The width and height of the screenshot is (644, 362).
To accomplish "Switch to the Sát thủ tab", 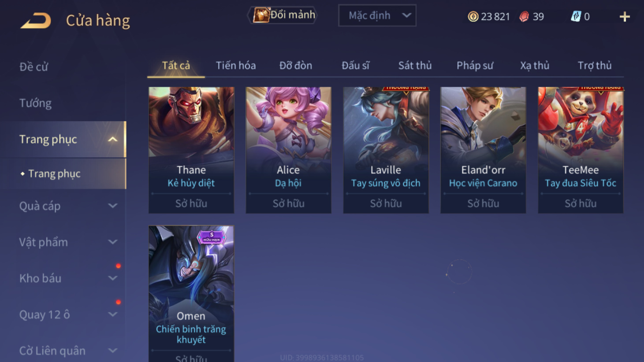I will click(x=415, y=66).
